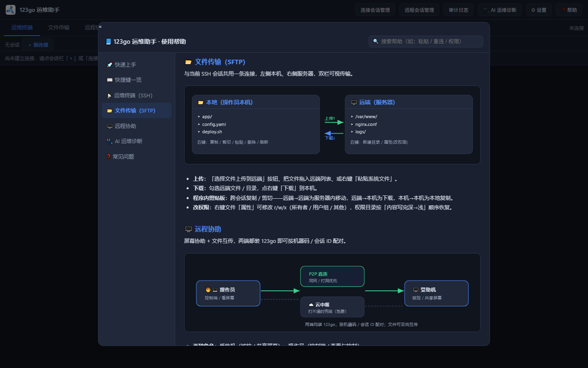
Task: Open 运维终端 (SSH) help section
Action: [136, 95]
